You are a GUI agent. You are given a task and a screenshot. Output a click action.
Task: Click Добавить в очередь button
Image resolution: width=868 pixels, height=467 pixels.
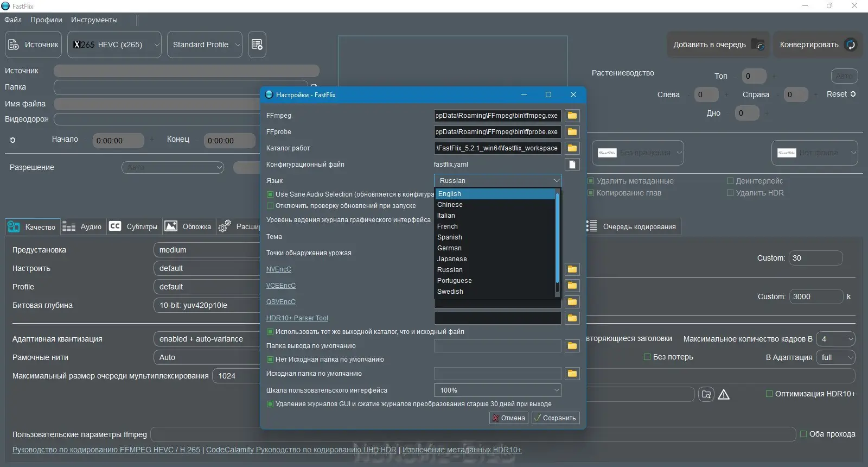(718, 45)
